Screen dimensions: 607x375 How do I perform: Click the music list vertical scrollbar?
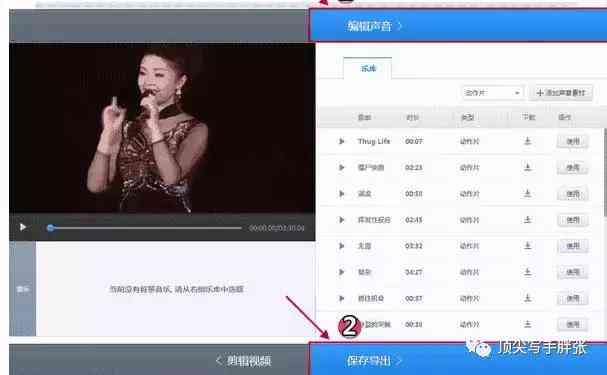click(x=605, y=173)
